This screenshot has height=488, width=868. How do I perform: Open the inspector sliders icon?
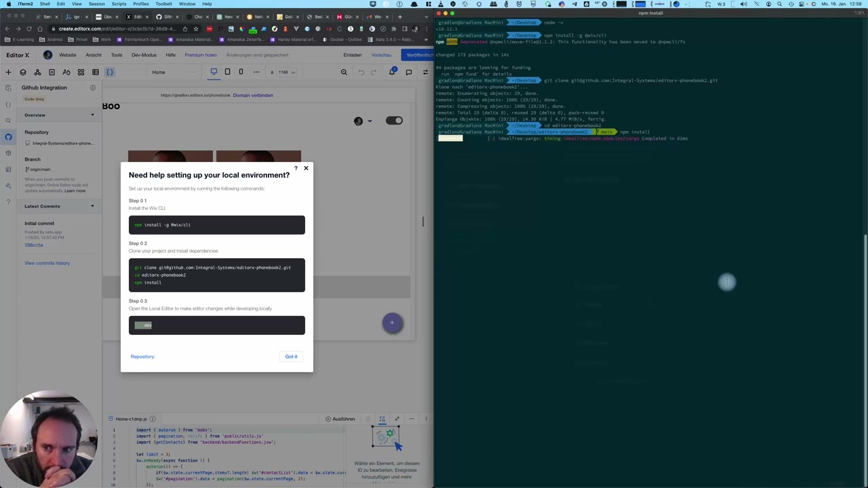pyautogui.click(x=425, y=72)
